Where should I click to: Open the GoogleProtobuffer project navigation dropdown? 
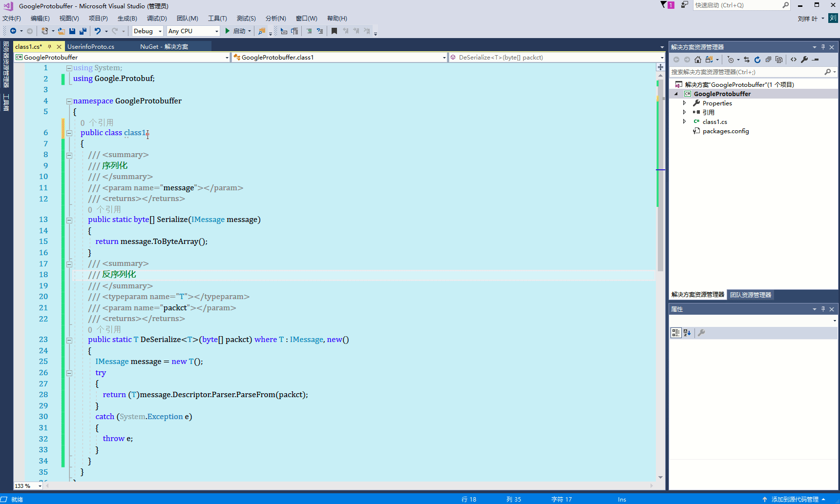coord(122,58)
